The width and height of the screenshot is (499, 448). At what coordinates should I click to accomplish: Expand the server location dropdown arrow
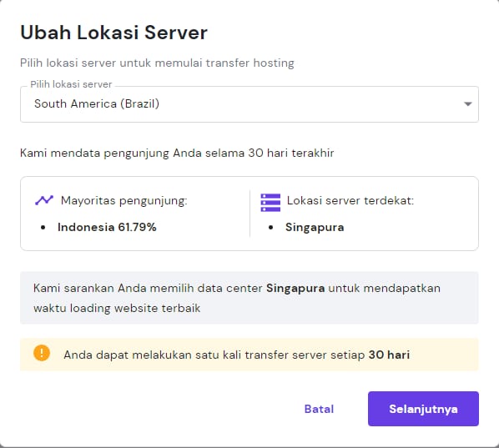tap(467, 104)
